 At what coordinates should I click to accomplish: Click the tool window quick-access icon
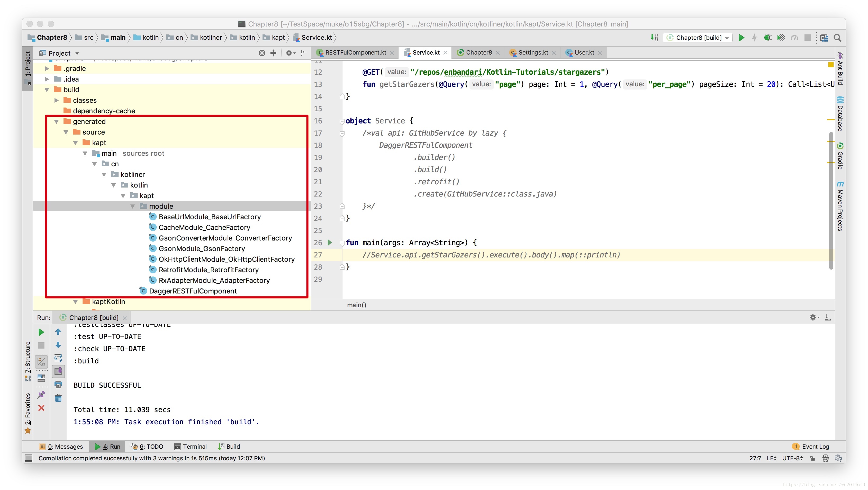(29, 458)
